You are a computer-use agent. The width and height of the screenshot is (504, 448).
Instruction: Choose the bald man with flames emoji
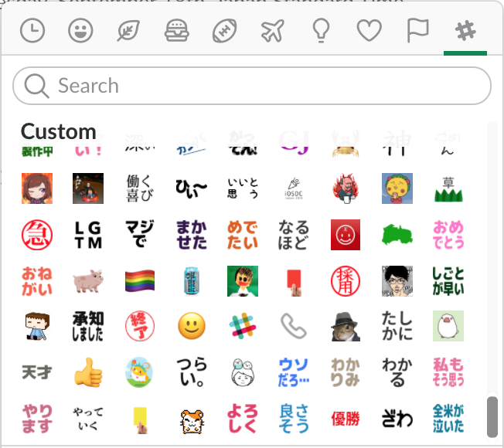(x=346, y=188)
